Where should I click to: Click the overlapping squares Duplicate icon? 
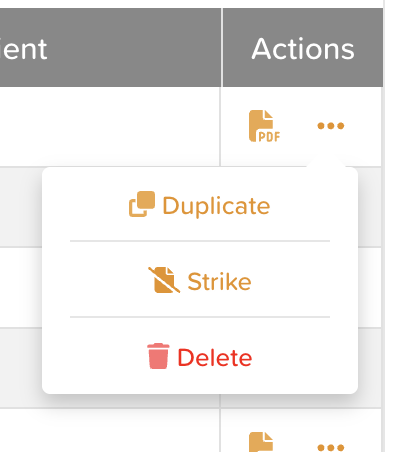click(x=142, y=204)
